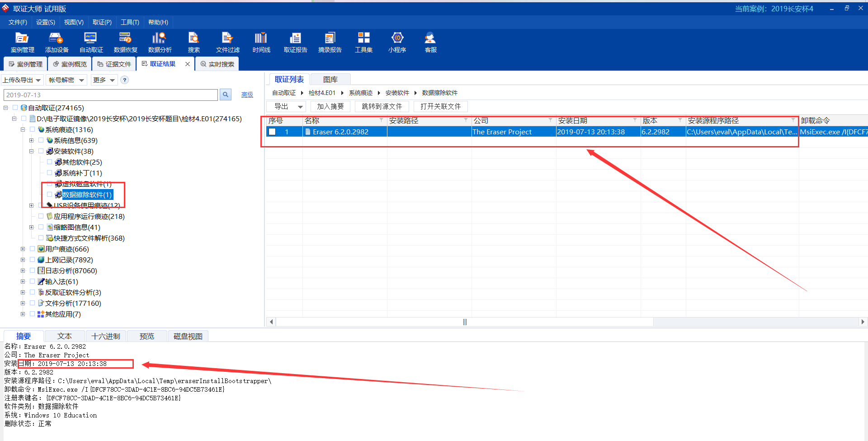Switch to the 图库 tab
The height and width of the screenshot is (441, 868).
330,79
